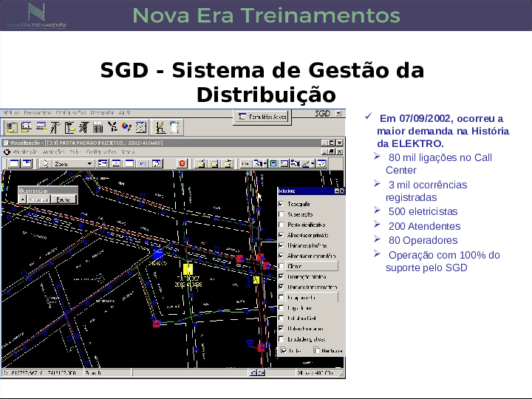Open the Ferramentas menu in top menu bar
Image resolution: width=532 pixels, height=399 pixels.
[38, 112]
